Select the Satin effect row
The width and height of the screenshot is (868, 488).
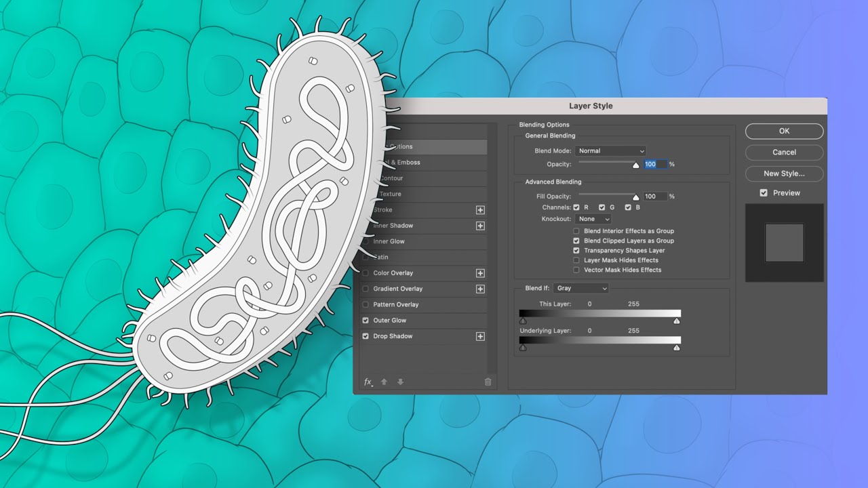click(x=424, y=258)
